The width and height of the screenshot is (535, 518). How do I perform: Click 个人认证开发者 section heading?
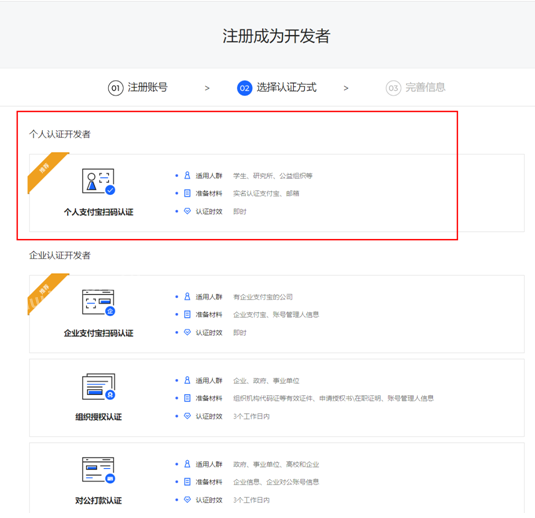(x=60, y=134)
